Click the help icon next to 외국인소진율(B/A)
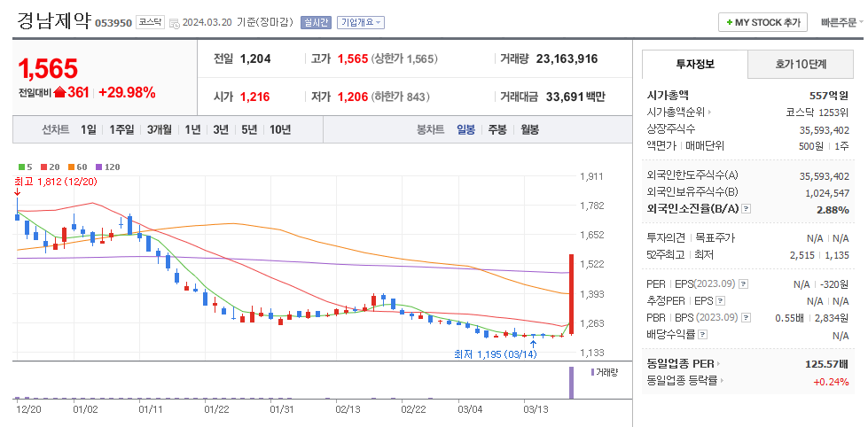The width and height of the screenshot is (868, 427). [x=747, y=209]
